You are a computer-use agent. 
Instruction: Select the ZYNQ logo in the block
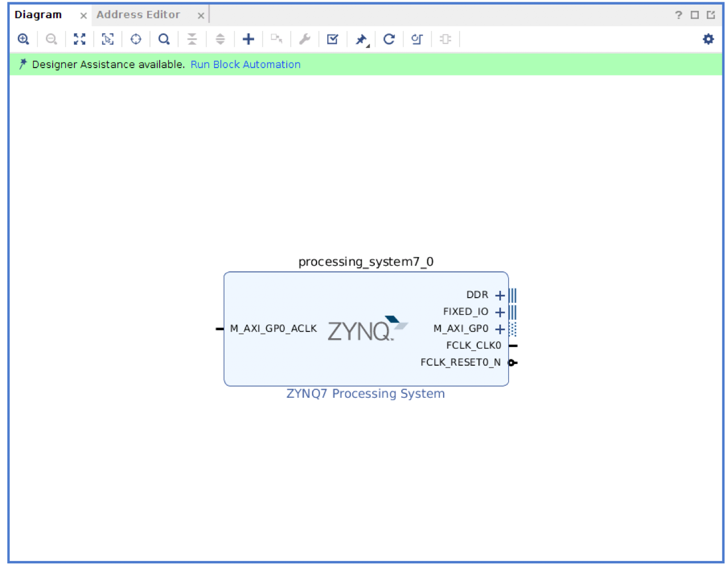click(367, 329)
